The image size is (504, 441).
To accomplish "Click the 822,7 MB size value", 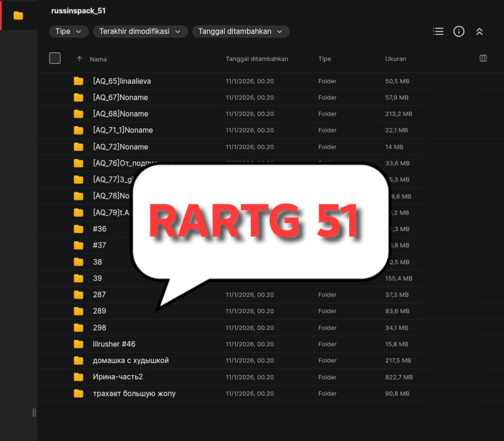I will tap(399, 377).
